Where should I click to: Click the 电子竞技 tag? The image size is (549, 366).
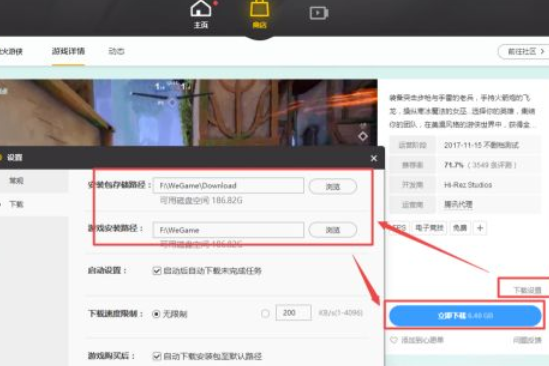pos(429,228)
